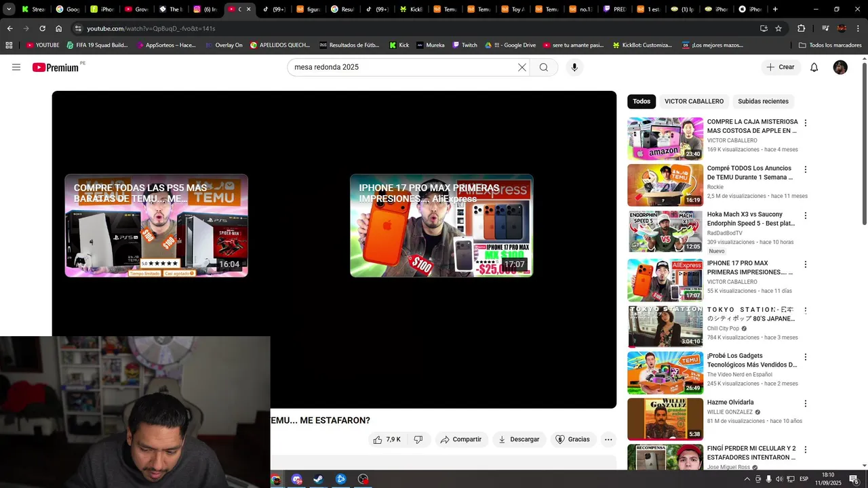Screen dimensions: 868x488
Task: Open the YouTube guide hamburger menu
Action: tap(16, 67)
